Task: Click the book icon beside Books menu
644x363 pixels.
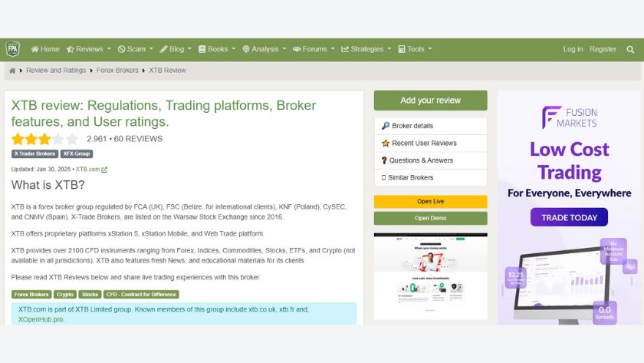Action: [202, 49]
